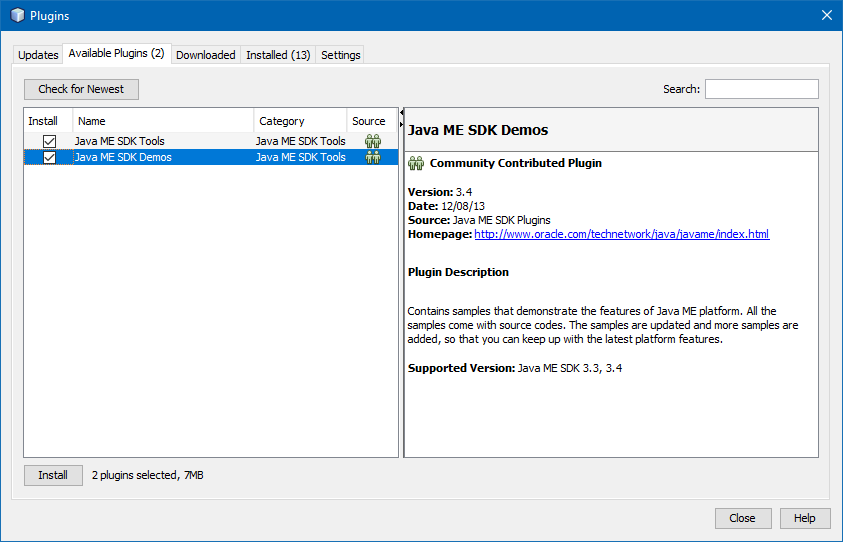Open Help for the Plugins dialog
Image resolution: width=843 pixels, height=542 pixels.
pyautogui.click(x=805, y=518)
